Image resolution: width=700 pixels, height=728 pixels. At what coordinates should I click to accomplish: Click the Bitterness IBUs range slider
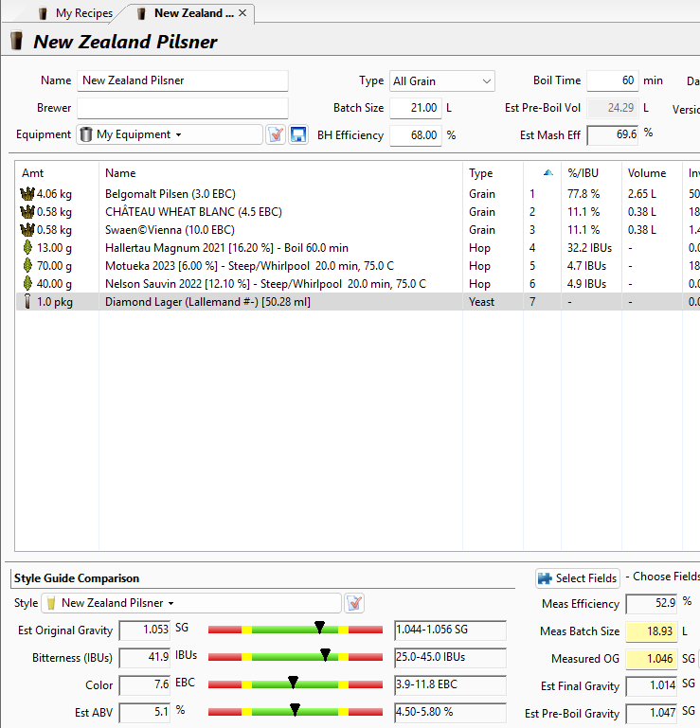[x=296, y=657]
